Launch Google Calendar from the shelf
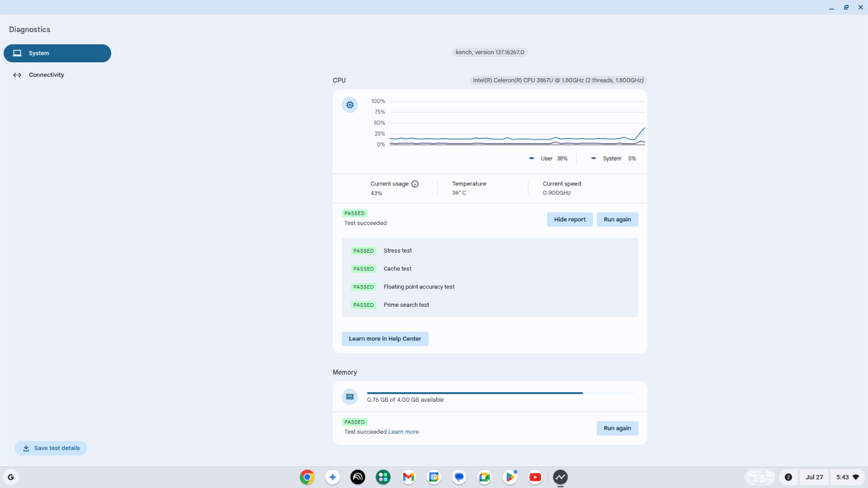 tap(434, 477)
